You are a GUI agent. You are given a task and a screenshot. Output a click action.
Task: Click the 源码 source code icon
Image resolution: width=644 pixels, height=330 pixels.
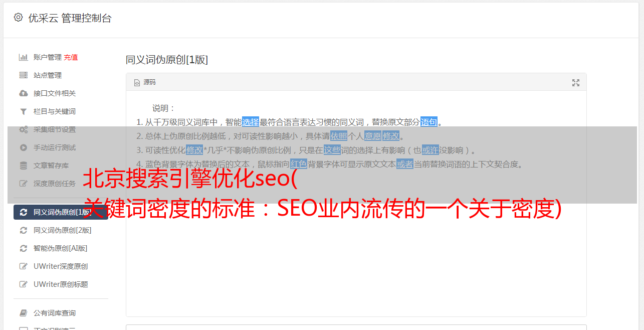pyautogui.click(x=137, y=83)
